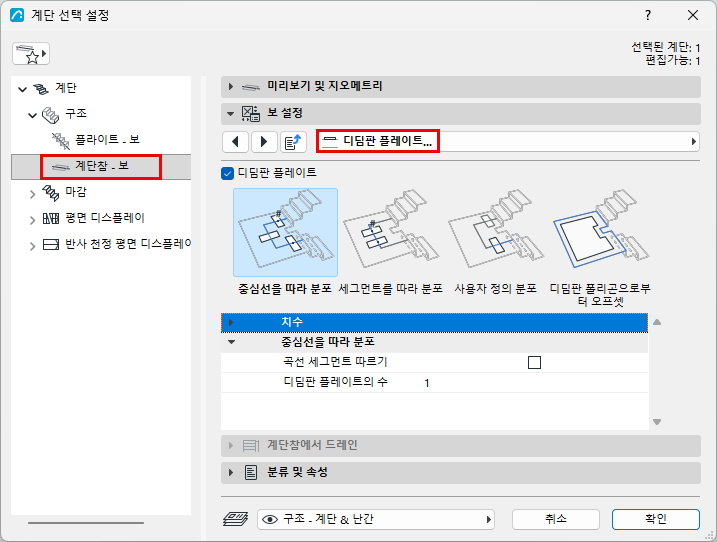Open the 구조 - 계단 & 난간 layer dropdown
This screenshot has width=717, height=542.
coord(376,519)
